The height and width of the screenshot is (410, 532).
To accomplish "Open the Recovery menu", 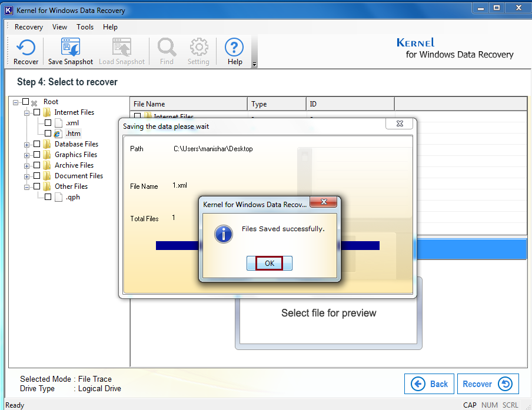I will [29, 27].
